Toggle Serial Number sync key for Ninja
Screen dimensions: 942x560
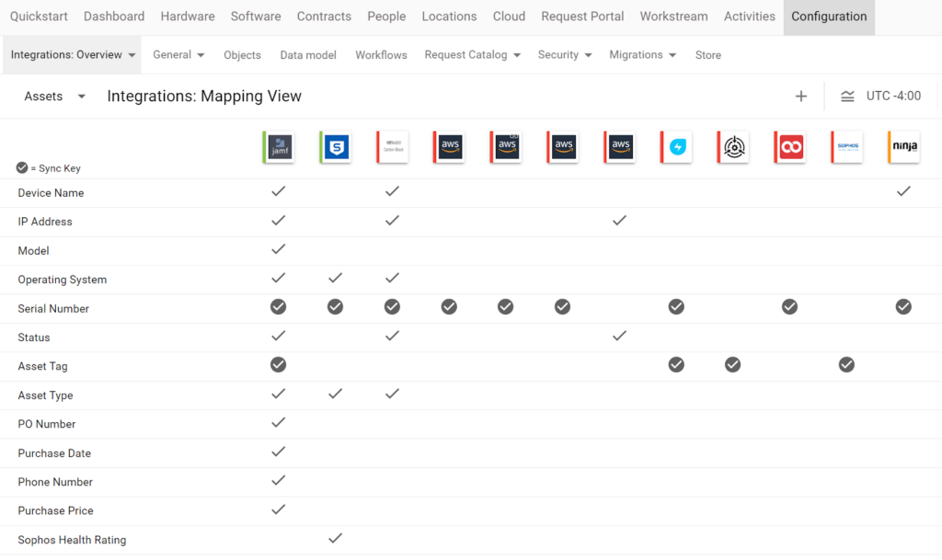(903, 307)
